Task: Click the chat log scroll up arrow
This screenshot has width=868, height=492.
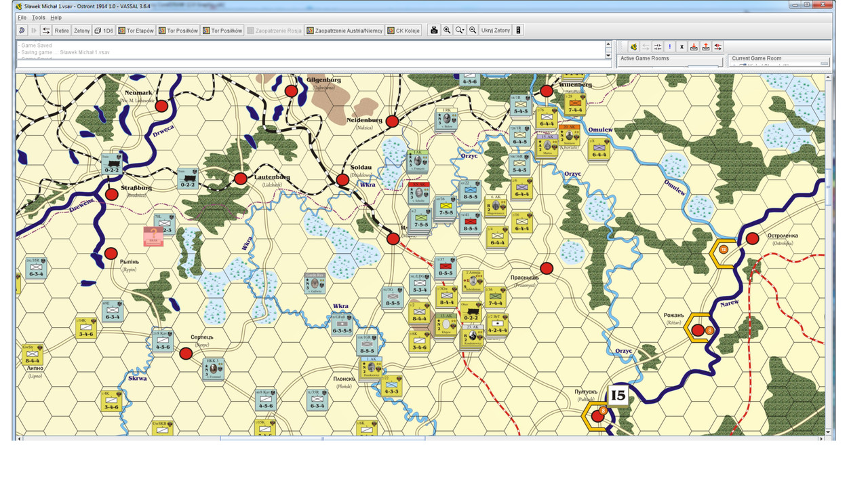Action: [x=608, y=45]
